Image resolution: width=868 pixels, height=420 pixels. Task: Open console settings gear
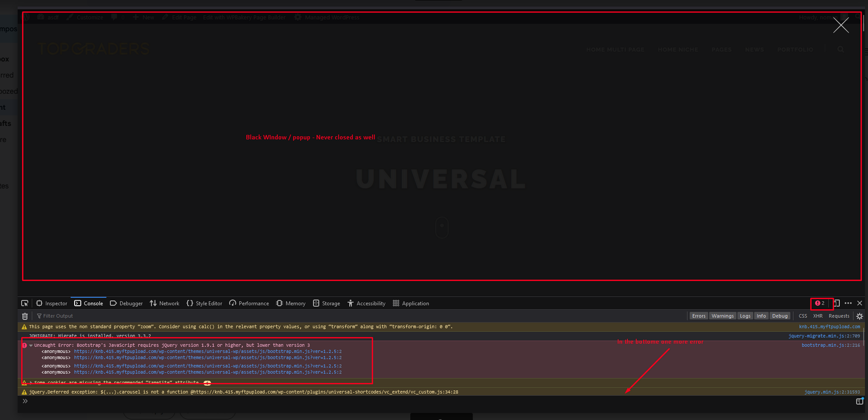860,316
